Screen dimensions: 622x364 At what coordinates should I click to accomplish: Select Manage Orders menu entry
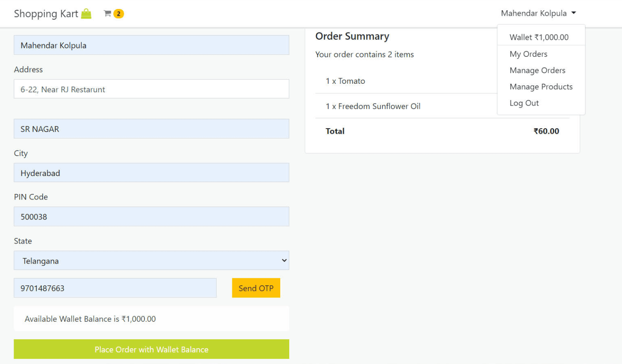[537, 70]
